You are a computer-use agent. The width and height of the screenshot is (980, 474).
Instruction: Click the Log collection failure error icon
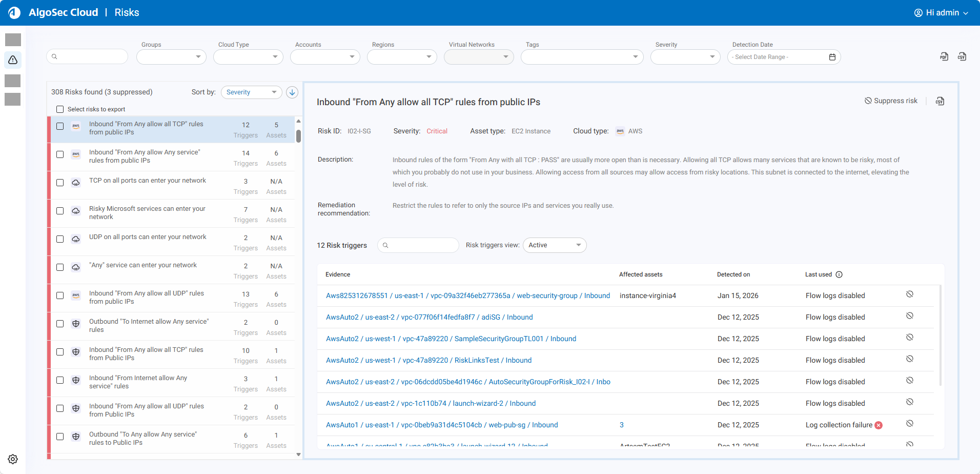pos(879,425)
